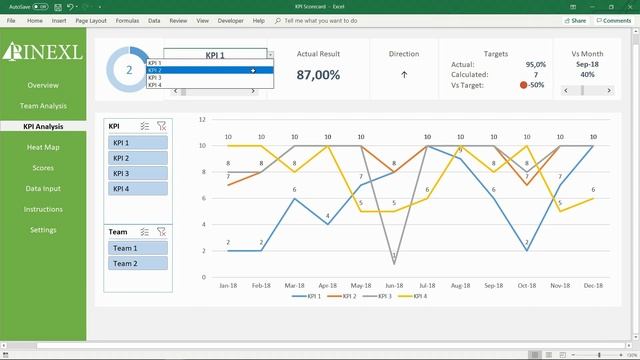
Task: Click the PINEXL logo
Action: pyautogui.click(x=43, y=52)
